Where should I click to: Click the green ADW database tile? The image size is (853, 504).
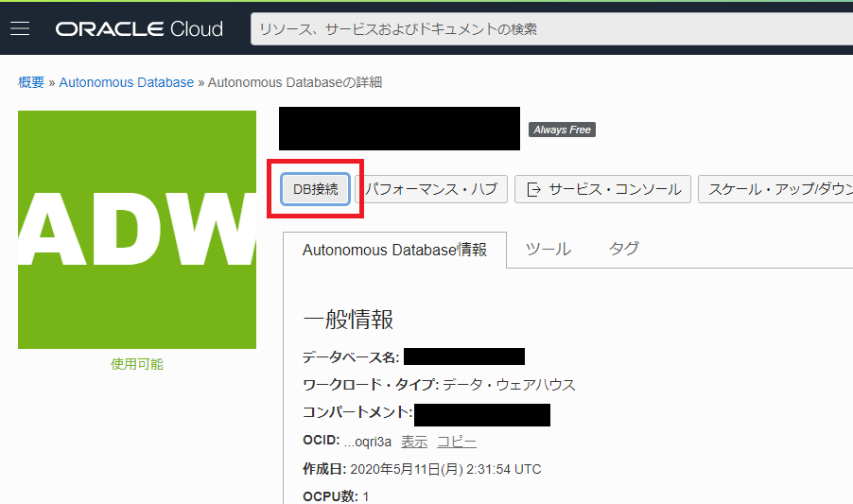click(x=137, y=230)
